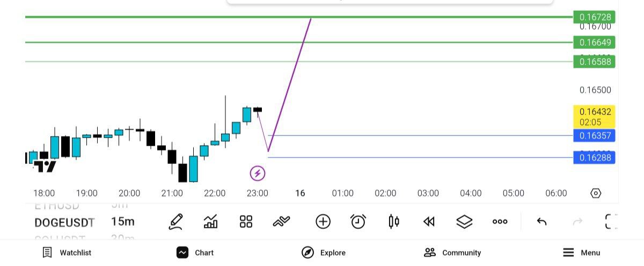Start bar replay with the rewind icon
Image resolution: width=644 pixels, height=266 pixels.
click(x=429, y=221)
